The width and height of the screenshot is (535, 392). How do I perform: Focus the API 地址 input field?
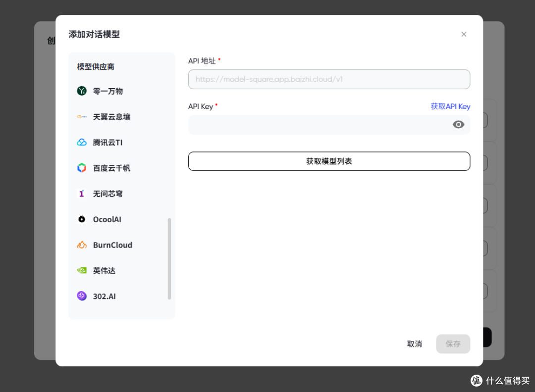click(329, 79)
